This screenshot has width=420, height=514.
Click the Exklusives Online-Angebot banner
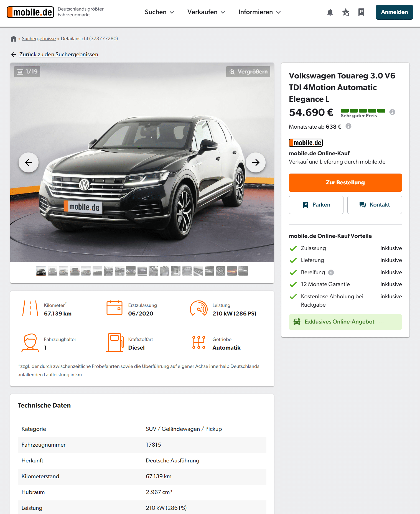tap(345, 322)
